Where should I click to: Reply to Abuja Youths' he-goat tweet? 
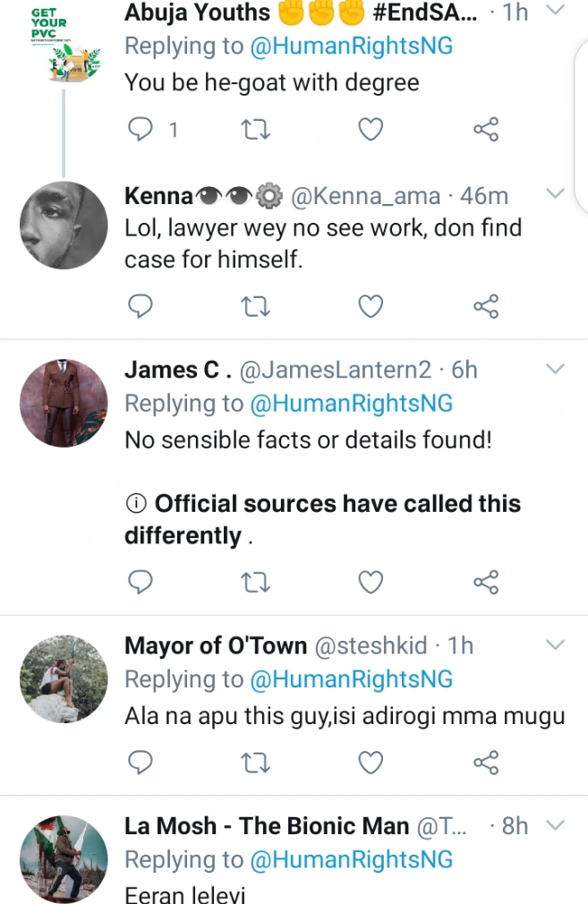pyautogui.click(x=141, y=131)
